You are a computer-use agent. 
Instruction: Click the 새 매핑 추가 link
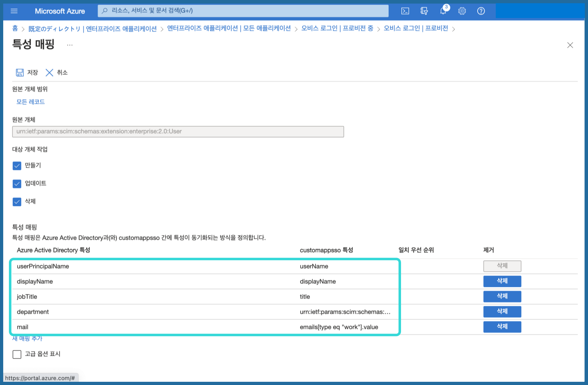tap(27, 338)
